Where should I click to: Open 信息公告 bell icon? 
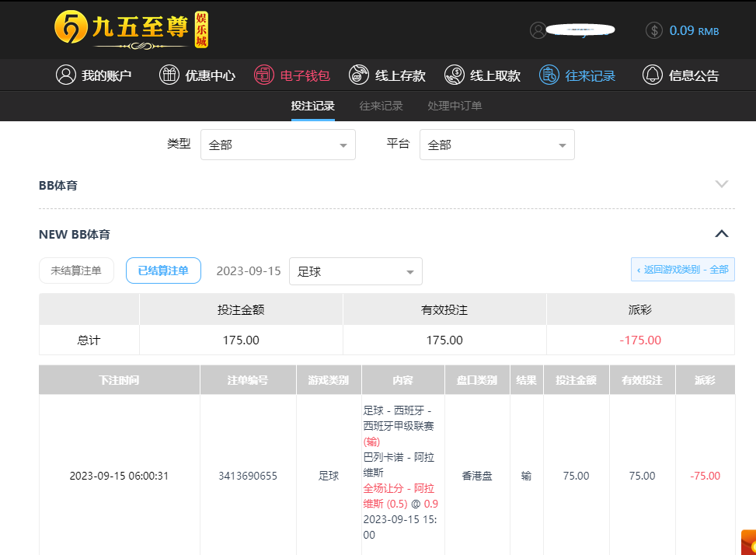pyautogui.click(x=652, y=75)
